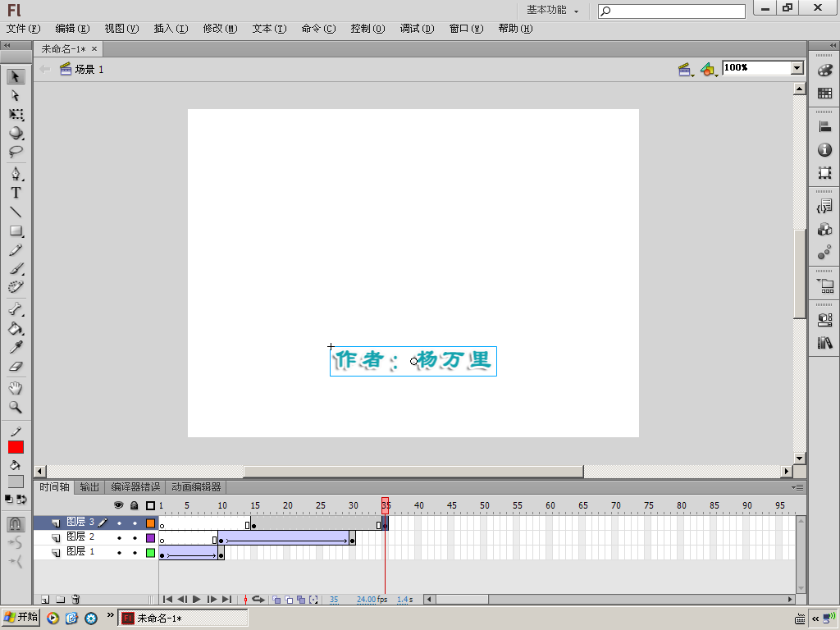Image resolution: width=840 pixels, height=630 pixels.
Task: Expand the tools panel double-arrow
Action: pyautogui.click(x=7, y=46)
